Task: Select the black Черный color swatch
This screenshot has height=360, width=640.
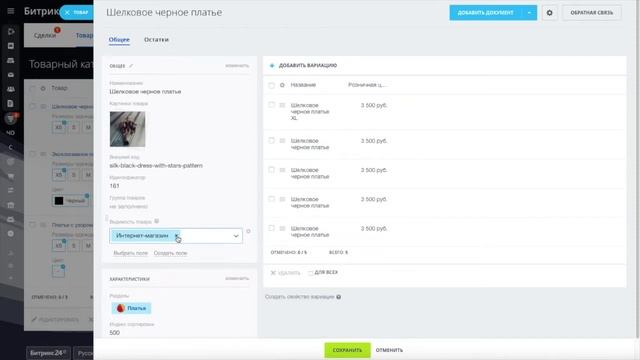Action: [59, 201]
